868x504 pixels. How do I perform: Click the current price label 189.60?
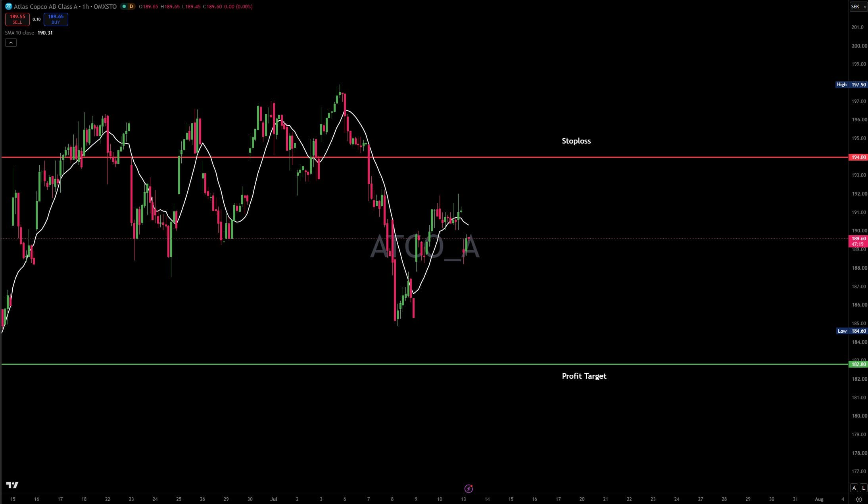tap(858, 239)
